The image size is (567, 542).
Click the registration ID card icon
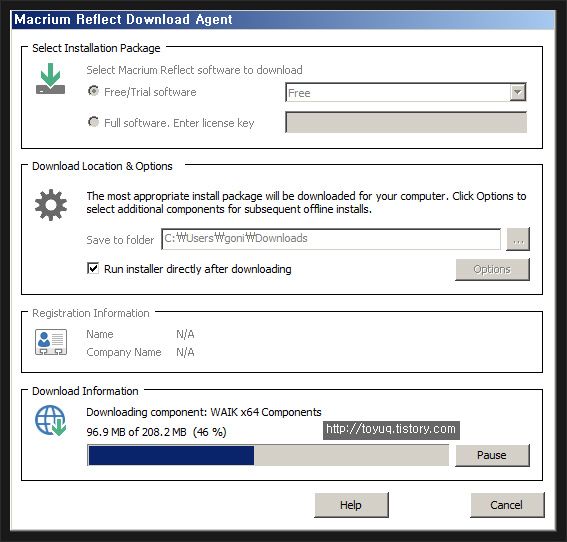(x=51, y=342)
